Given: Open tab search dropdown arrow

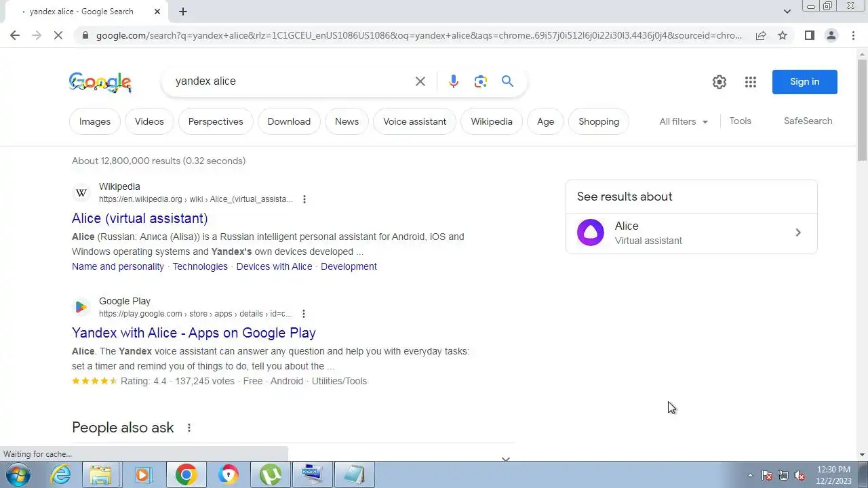Looking at the screenshot, I should coord(787,12).
